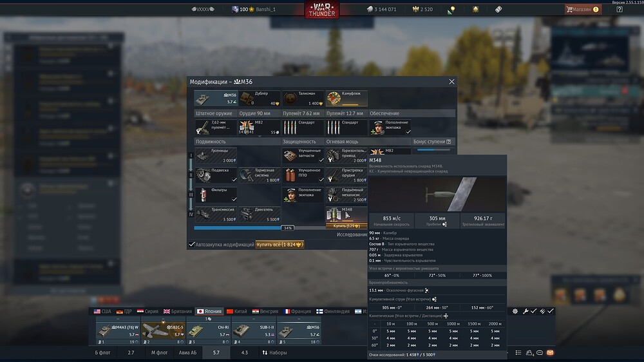Select the SB2C-5 aircraft lineup slot
This screenshot has width=644, height=362.
(x=163, y=330)
